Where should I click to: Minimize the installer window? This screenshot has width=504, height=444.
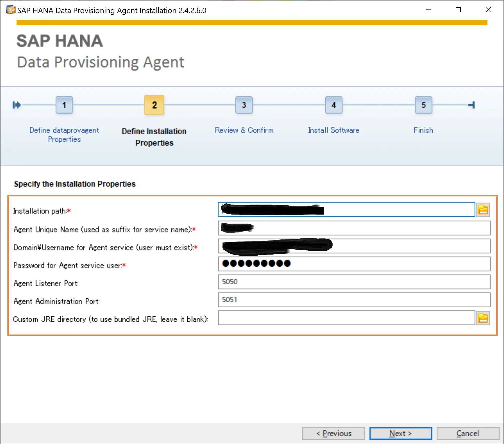tap(429, 10)
